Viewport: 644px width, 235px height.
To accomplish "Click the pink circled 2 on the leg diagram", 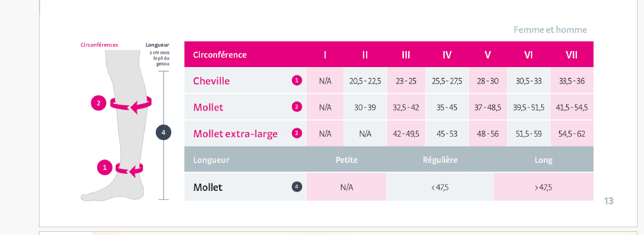I will tap(98, 103).
